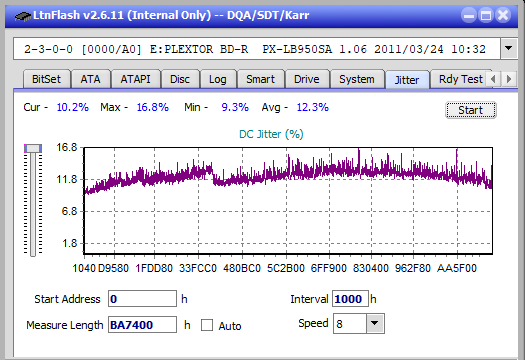Click the 962F80 x-axis address label

(413, 268)
